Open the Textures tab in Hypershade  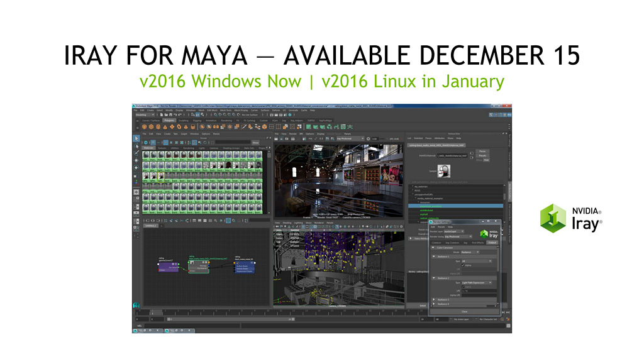162,148
